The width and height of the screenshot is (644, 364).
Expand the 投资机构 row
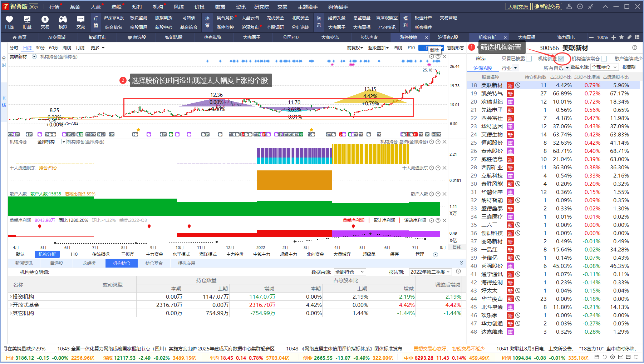tap(11, 297)
